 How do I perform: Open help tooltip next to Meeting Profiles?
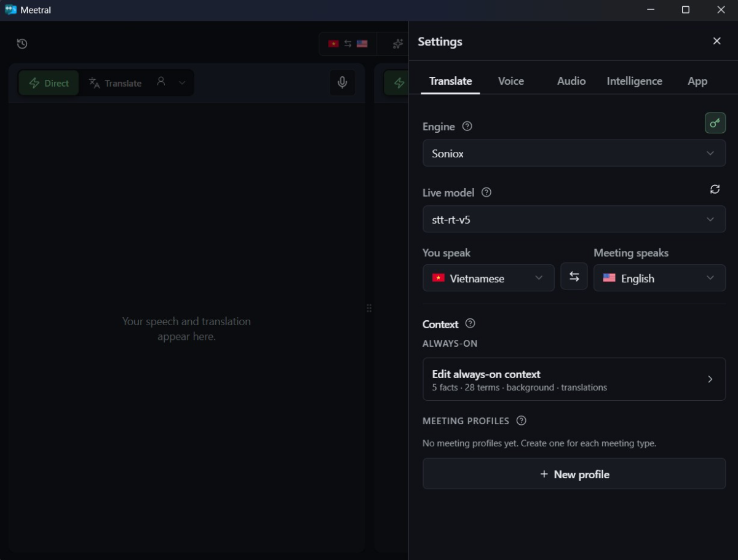coord(522,420)
